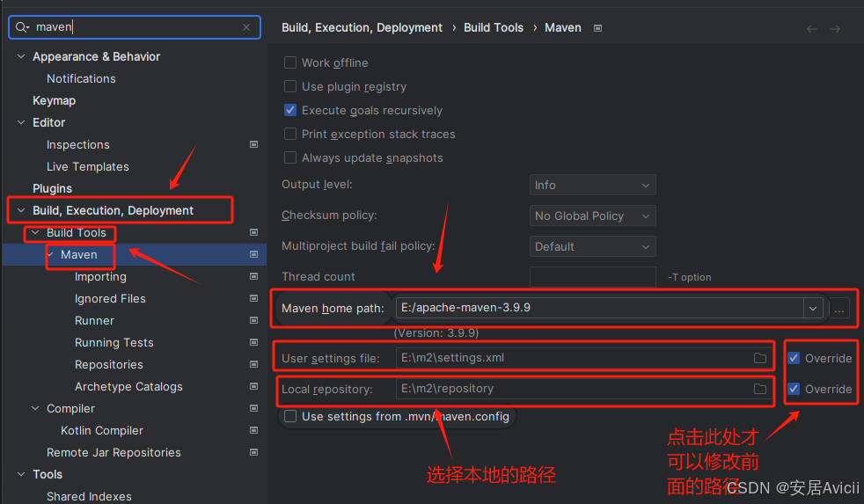Click the Thread count input field

(x=592, y=277)
